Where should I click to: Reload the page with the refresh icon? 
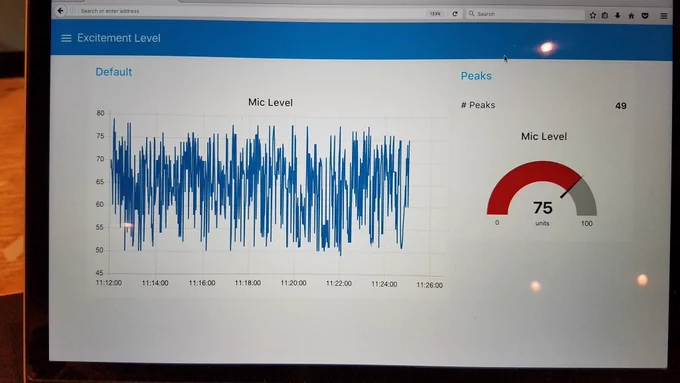(x=454, y=13)
